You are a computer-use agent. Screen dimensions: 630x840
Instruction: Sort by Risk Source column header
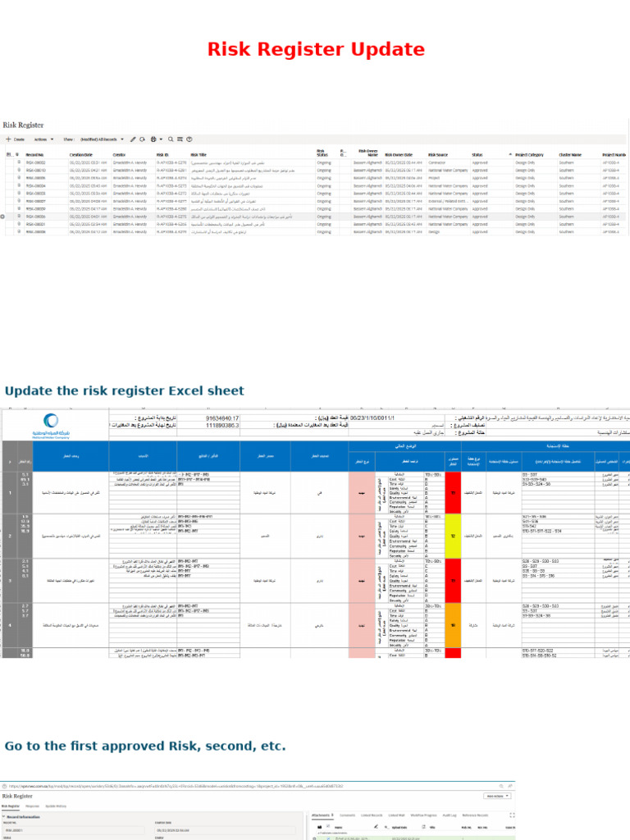point(438,155)
